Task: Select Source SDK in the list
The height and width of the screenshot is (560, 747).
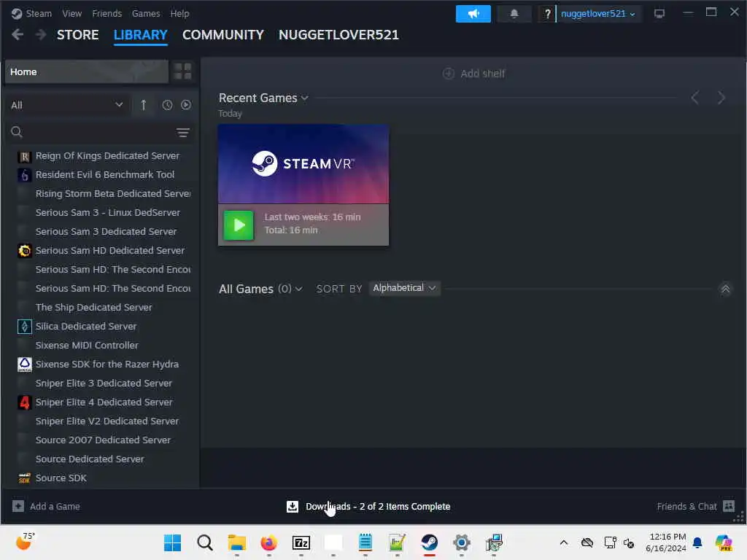Action: pos(100,478)
